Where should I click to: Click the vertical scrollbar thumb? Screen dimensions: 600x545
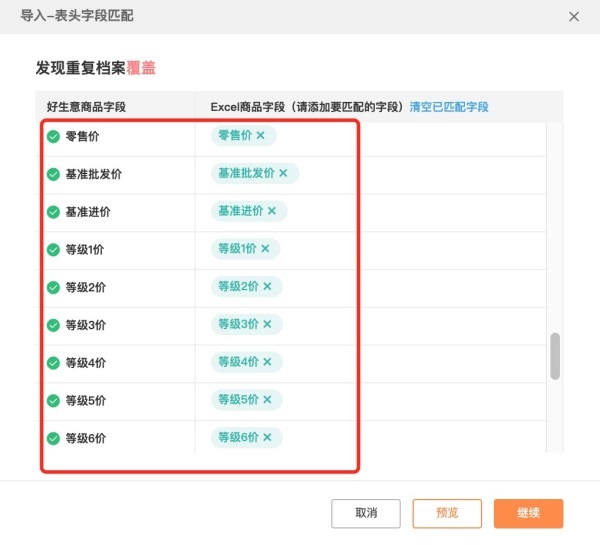tap(555, 356)
